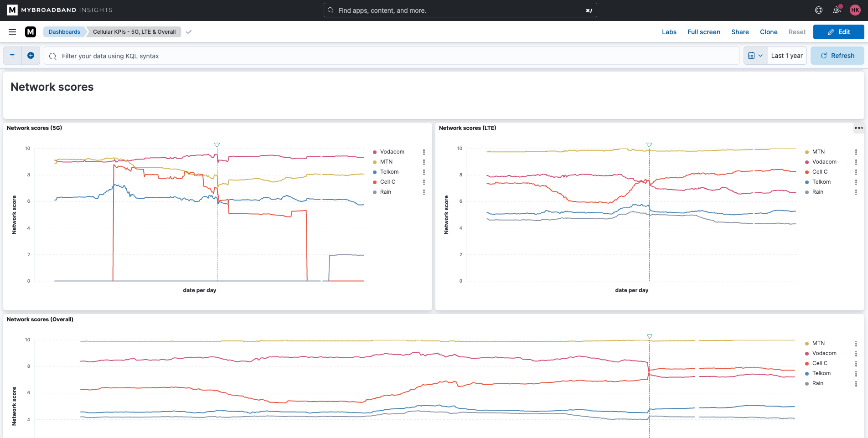Image resolution: width=868 pixels, height=438 pixels.
Task: Click the Refresh button
Action: [x=837, y=56]
